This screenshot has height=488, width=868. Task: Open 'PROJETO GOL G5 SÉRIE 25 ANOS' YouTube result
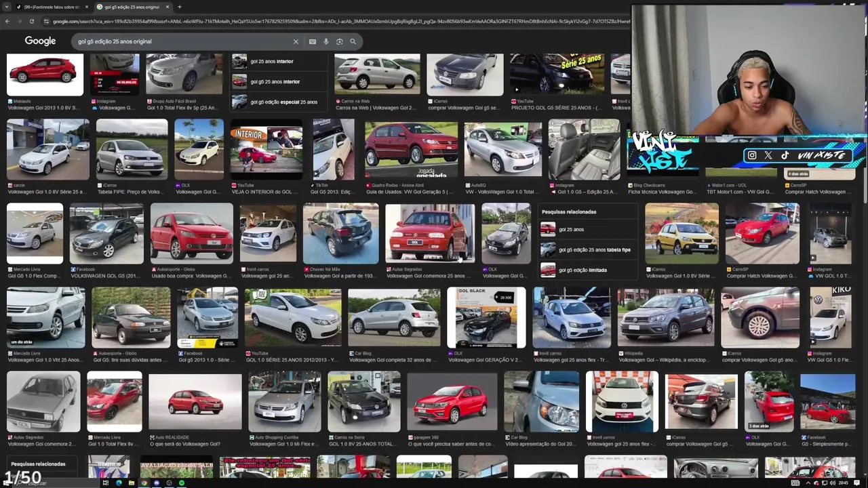point(557,75)
